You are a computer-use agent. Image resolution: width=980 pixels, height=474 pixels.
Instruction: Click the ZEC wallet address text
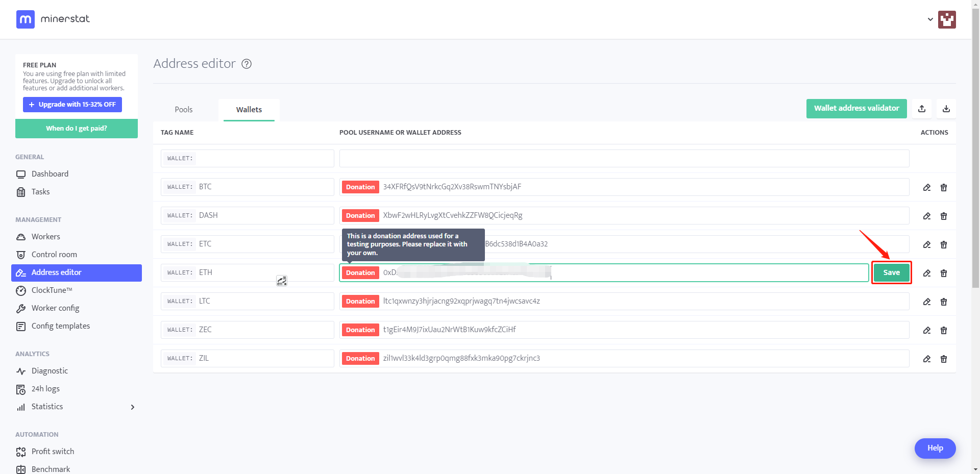point(449,330)
